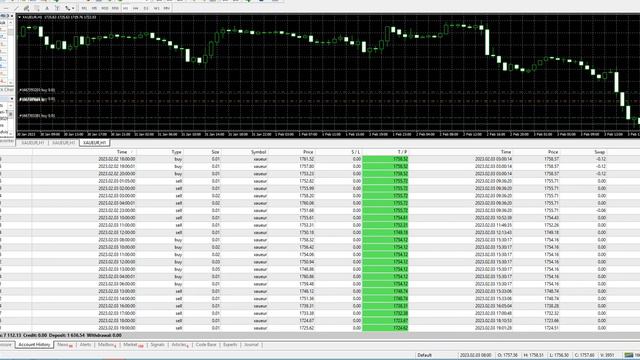
Task: Open the Mailbox terminal tab
Action: (107, 345)
